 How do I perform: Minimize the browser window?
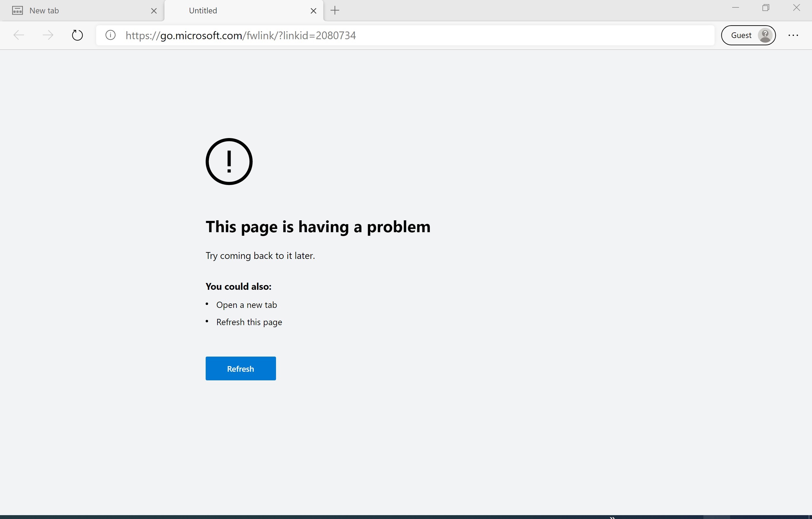(735, 7)
